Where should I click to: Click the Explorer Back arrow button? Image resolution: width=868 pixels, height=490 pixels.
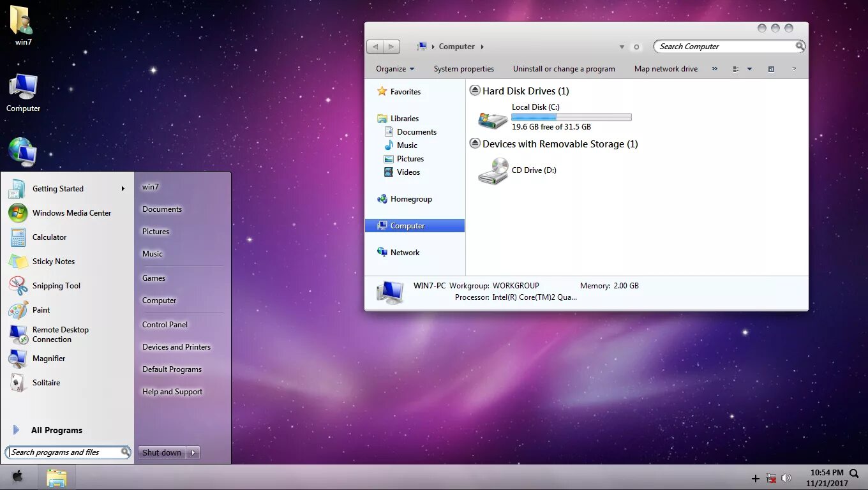[x=375, y=47]
